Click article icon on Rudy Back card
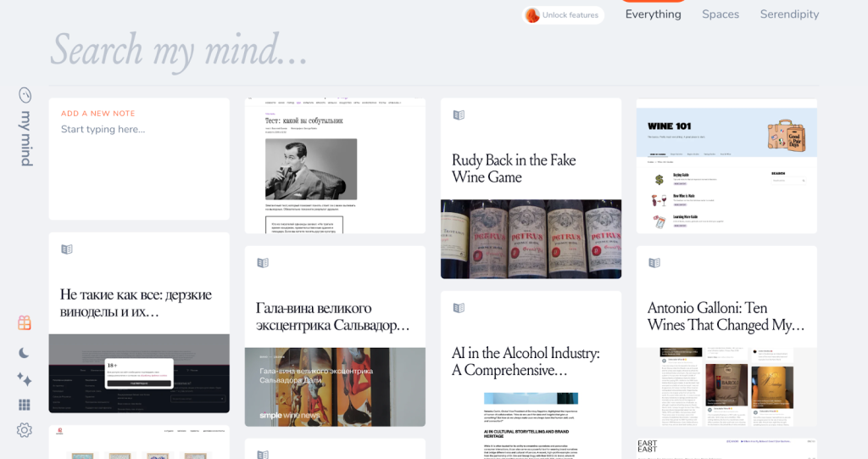This screenshot has height=459, width=868. pyautogui.click(x=459, y=115)
